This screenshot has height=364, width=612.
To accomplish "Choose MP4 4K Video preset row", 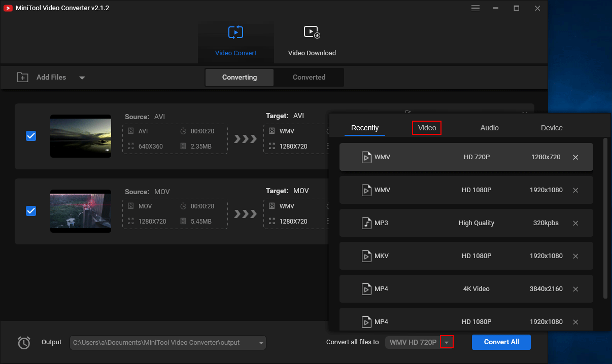I will pos(466,289).
